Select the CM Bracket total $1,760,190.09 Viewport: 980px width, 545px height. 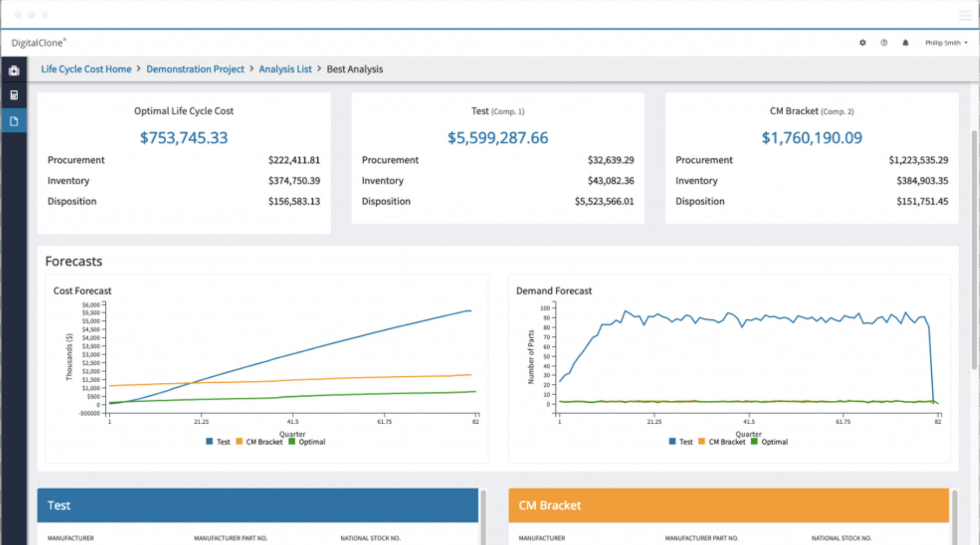(x=812, y=138)
